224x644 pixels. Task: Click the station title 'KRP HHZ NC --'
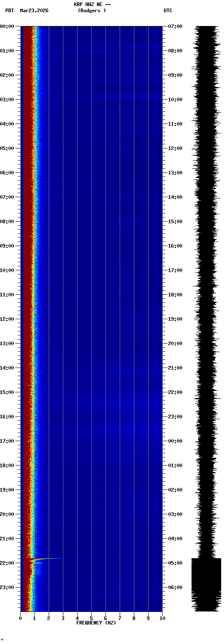pyautogui.click(x=92, y=4)
